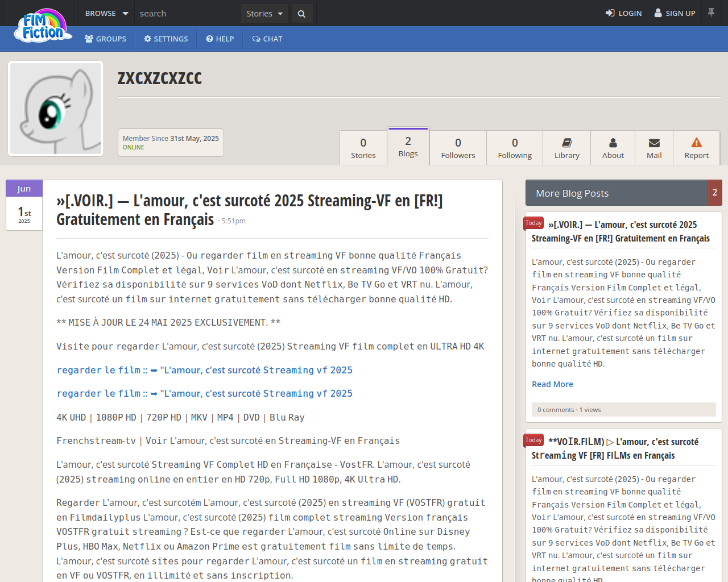Focus the search text field
The image size is (728, 582).
[188, 13]
